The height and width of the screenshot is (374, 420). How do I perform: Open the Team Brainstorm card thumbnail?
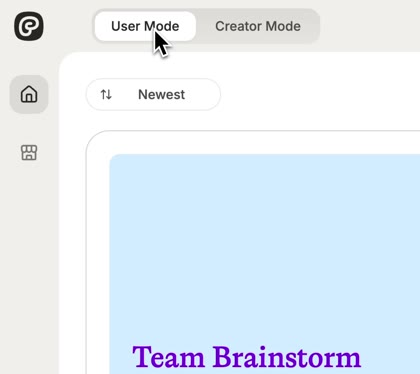point(265,264)
